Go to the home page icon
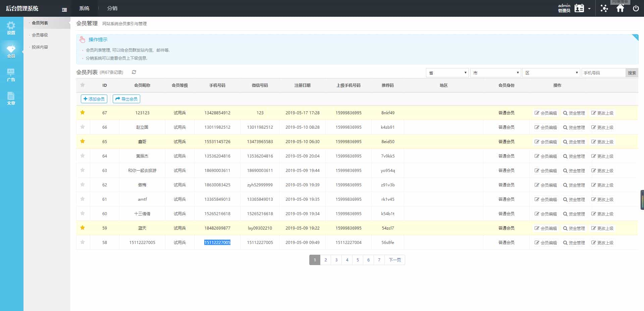644x311 pixels. [x=620, y=8]
